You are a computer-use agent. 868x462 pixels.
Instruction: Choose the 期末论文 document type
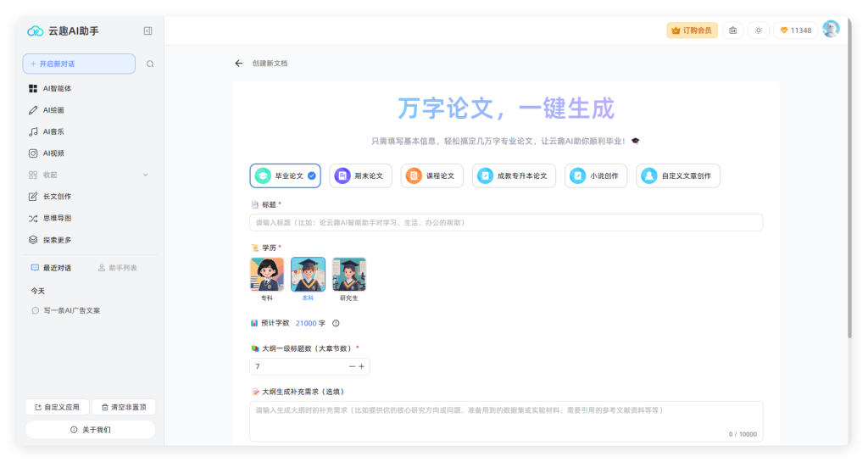click(361, 176)
